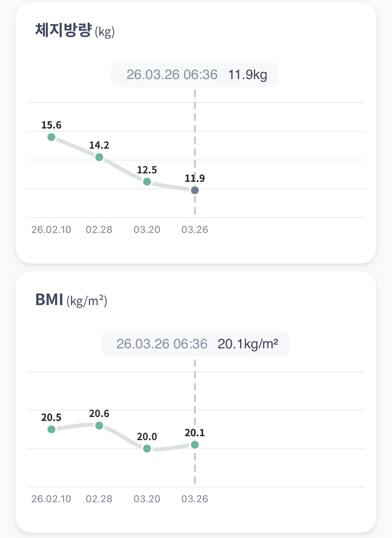Tap the 20.0 BMI data point

point(147,449)
